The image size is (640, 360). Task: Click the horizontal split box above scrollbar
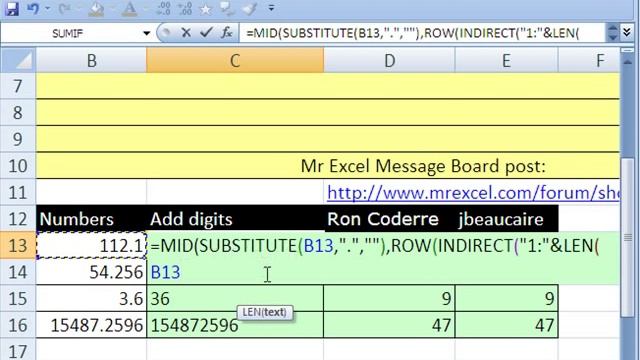(x=627, y=51)
